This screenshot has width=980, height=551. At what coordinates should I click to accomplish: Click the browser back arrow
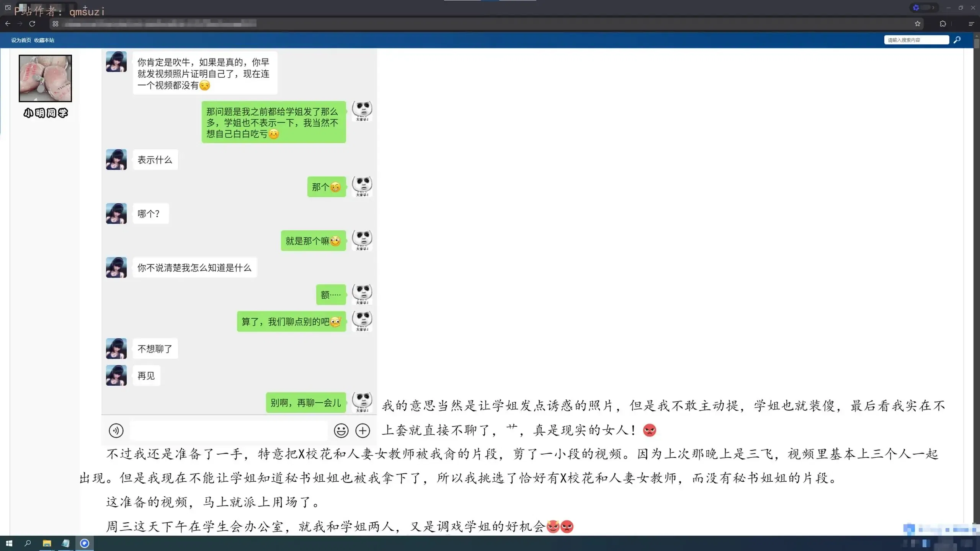[8, 24]
